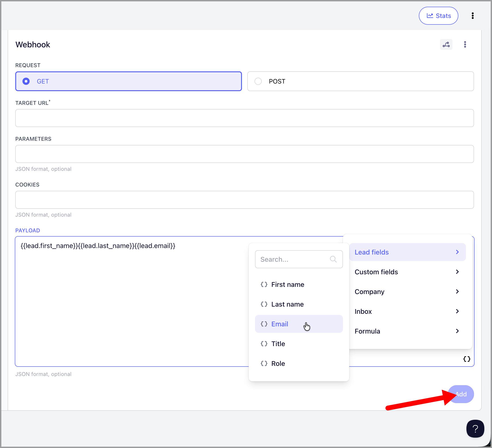
Task: Focus the variable Search box
Action: point(299,259)
